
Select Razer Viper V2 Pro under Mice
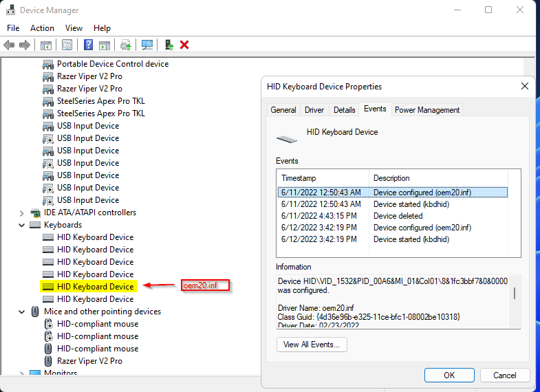(89, 361)
